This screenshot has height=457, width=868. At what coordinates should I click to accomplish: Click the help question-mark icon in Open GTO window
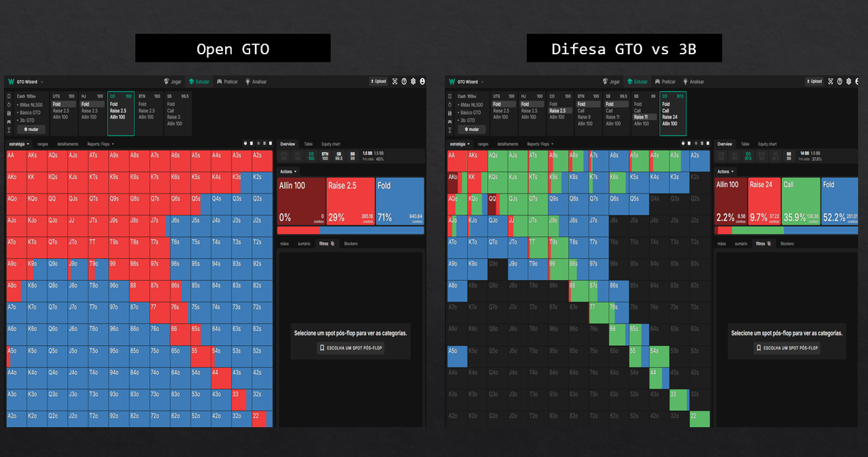coord(404,81)
